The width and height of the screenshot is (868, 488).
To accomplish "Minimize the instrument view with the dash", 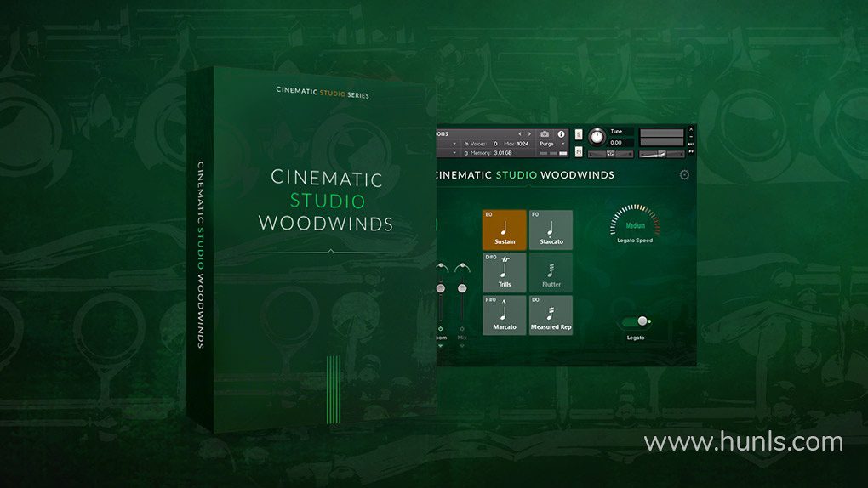I will (691, 137).
